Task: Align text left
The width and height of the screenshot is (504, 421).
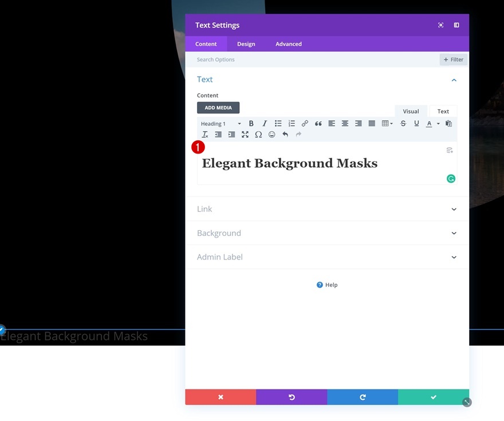Action: (x=332, y=123)
